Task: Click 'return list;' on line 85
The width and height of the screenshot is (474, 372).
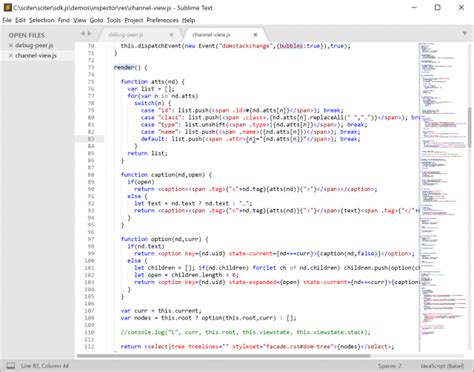Action: click(147, 153)
